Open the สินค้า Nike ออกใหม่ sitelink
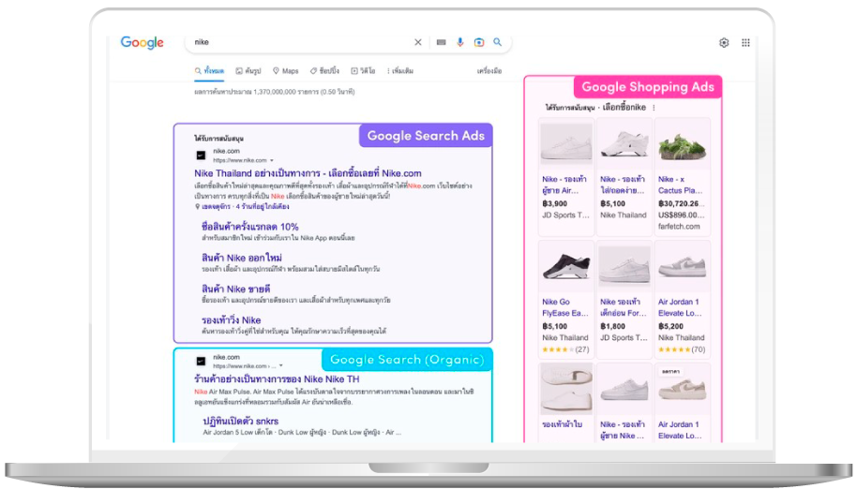This screenshot has width=857, height=504. [241, 258]
